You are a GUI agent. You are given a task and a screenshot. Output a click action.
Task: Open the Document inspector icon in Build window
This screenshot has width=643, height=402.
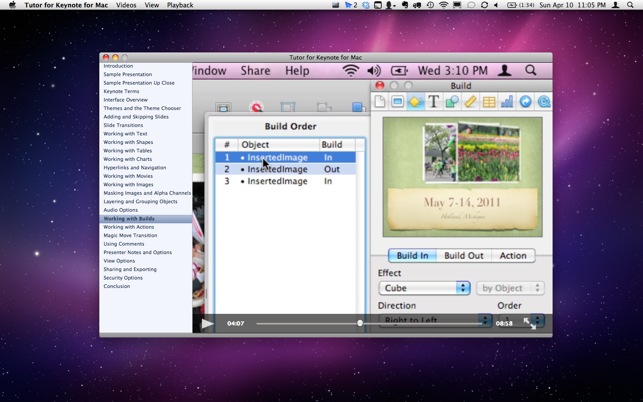(380, 102)
